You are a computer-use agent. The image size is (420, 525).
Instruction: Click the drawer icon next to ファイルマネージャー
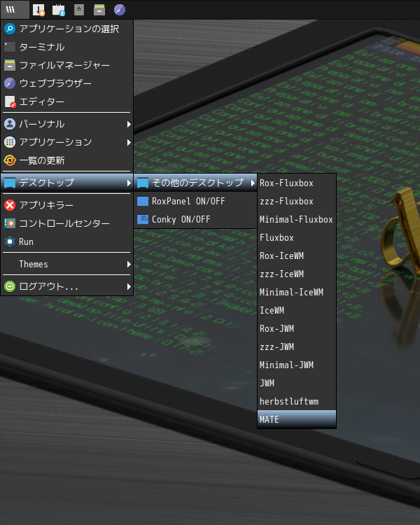tap(10, 65)
